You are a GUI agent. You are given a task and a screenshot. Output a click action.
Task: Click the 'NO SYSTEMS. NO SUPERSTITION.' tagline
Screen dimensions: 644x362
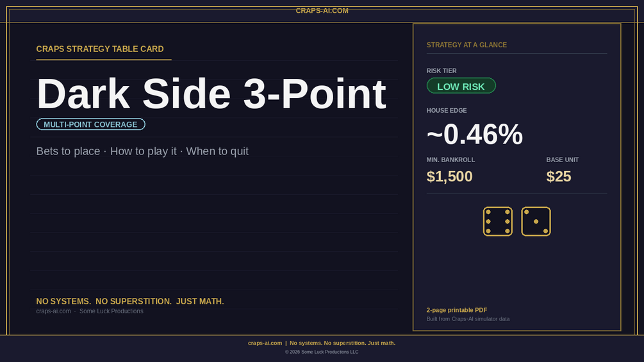pos(104,301)
